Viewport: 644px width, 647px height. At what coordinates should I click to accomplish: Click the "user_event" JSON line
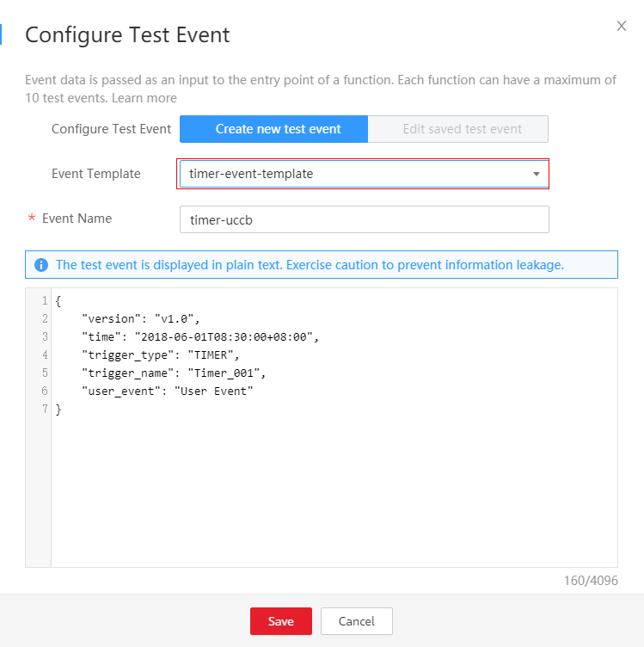coord(168,391)
